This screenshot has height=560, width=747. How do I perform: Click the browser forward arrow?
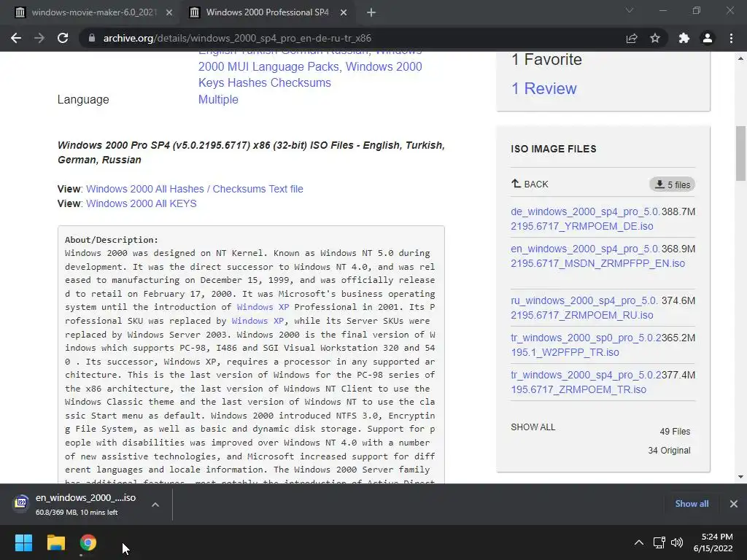pos(39,38)
